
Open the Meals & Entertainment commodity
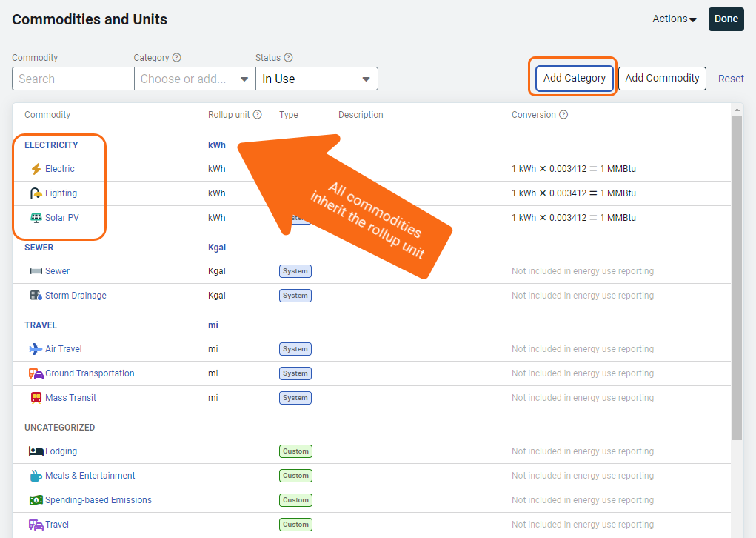(x=90, y=476)
